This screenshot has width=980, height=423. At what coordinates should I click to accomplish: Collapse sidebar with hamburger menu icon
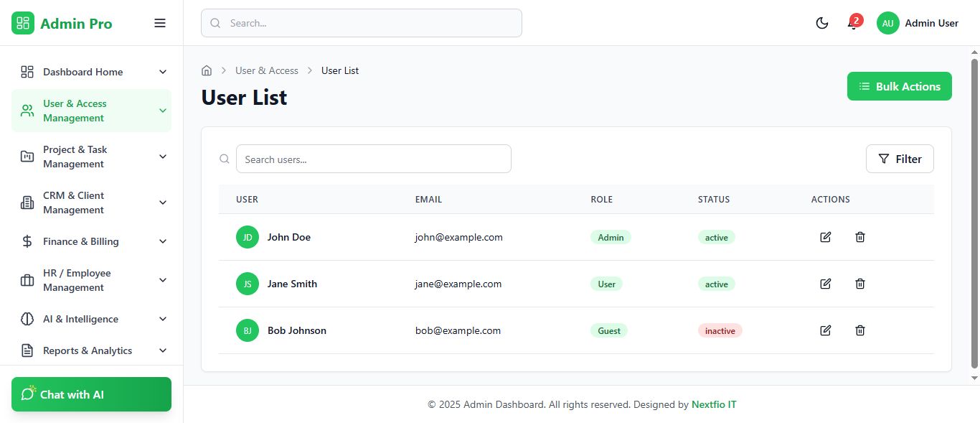point(160,23)
